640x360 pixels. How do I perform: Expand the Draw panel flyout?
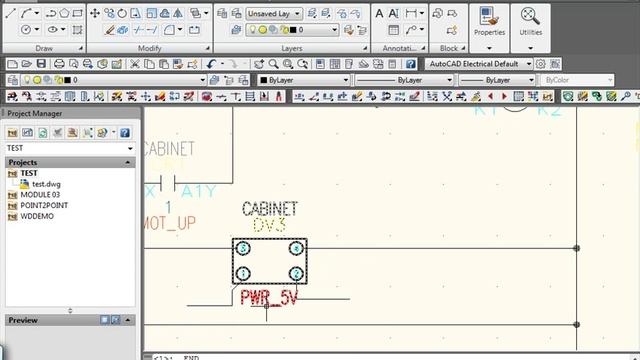80,49
